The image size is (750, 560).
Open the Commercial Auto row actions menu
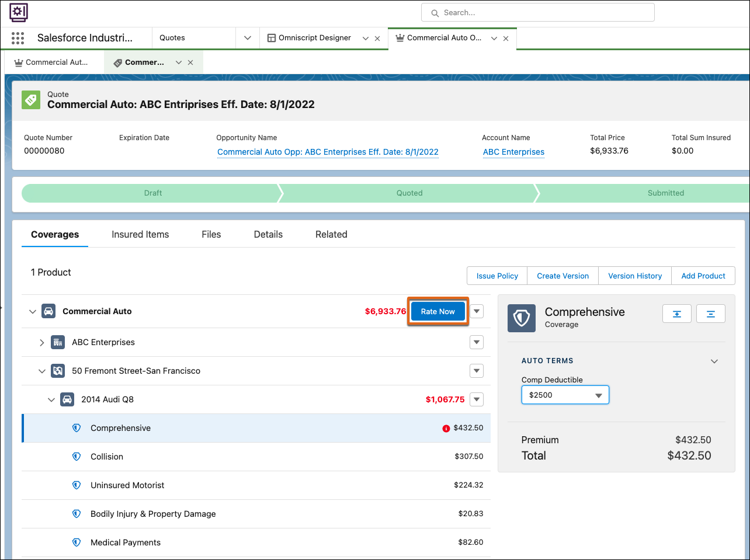click(x=477, y=311)
